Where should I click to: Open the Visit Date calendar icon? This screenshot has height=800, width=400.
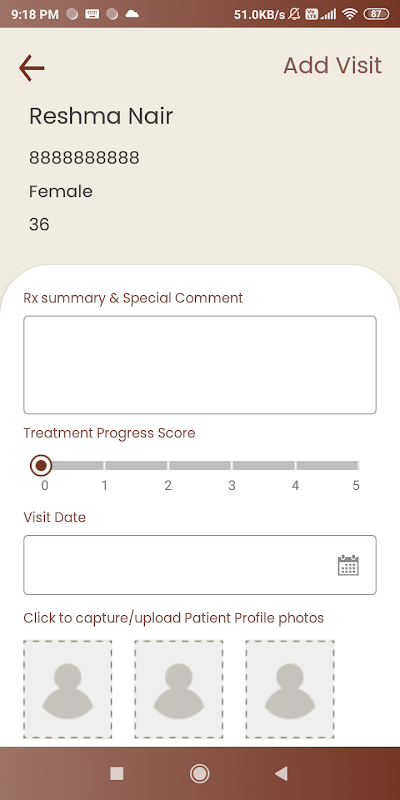point(348,565)
